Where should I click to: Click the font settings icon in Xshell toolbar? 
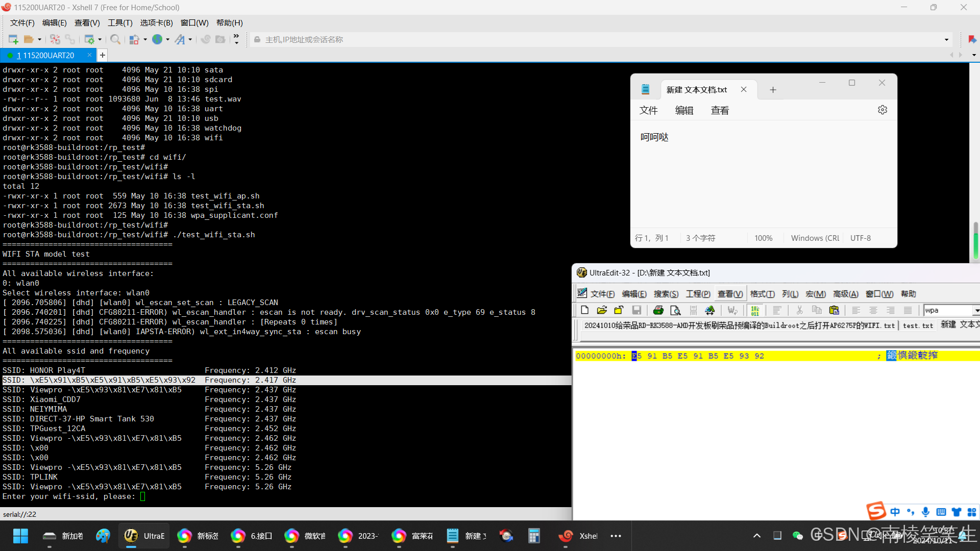(x=180, y=39)
